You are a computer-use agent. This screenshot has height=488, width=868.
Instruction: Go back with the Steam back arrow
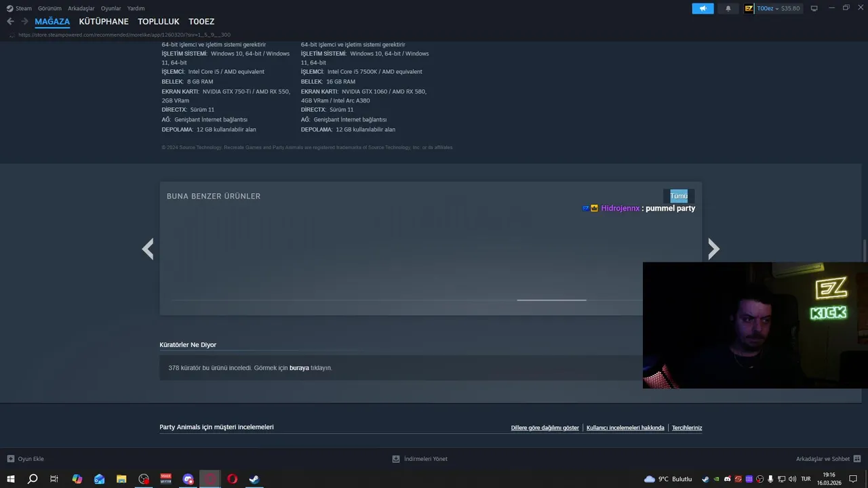10,22
